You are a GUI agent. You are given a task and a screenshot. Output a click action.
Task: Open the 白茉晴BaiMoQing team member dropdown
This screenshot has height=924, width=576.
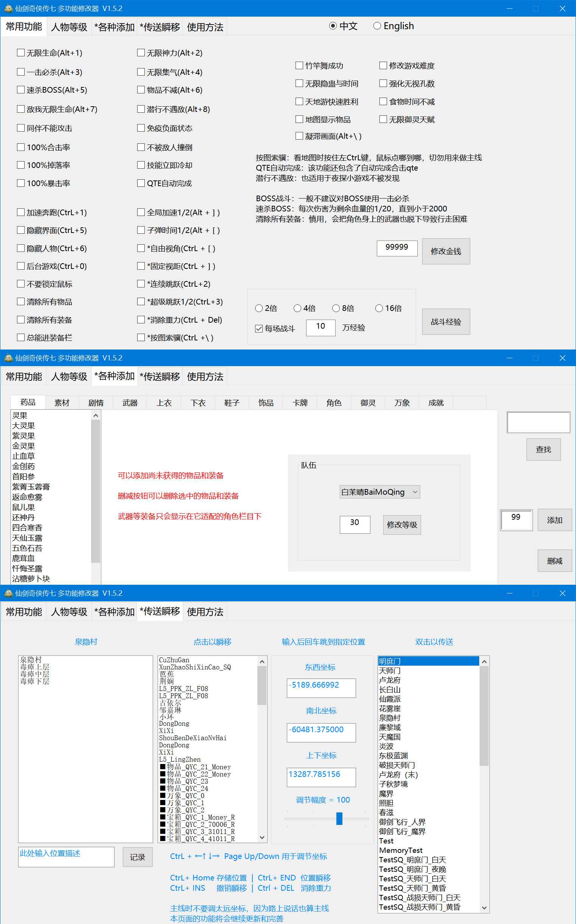[379, 492]
